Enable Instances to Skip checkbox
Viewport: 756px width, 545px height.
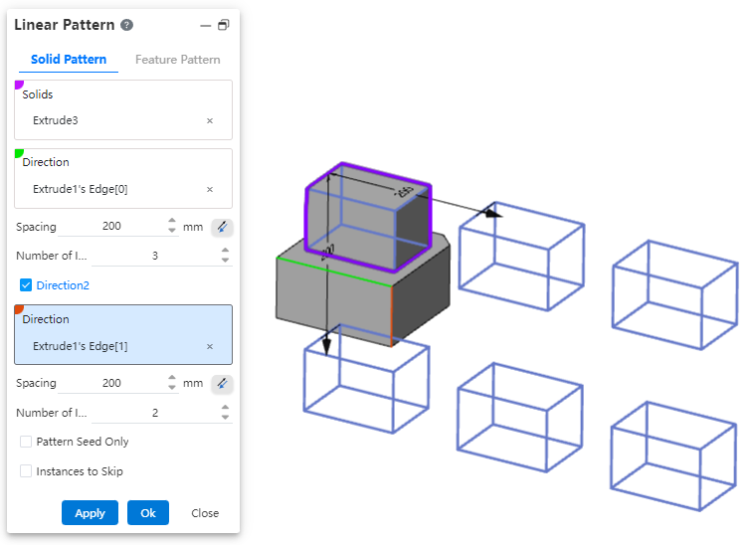tap(26, 471)
